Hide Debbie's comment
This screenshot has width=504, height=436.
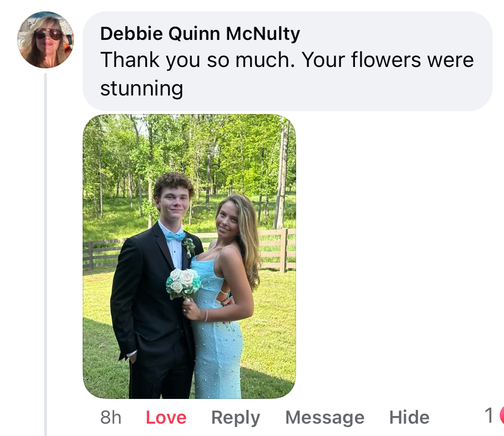[409, 417]
